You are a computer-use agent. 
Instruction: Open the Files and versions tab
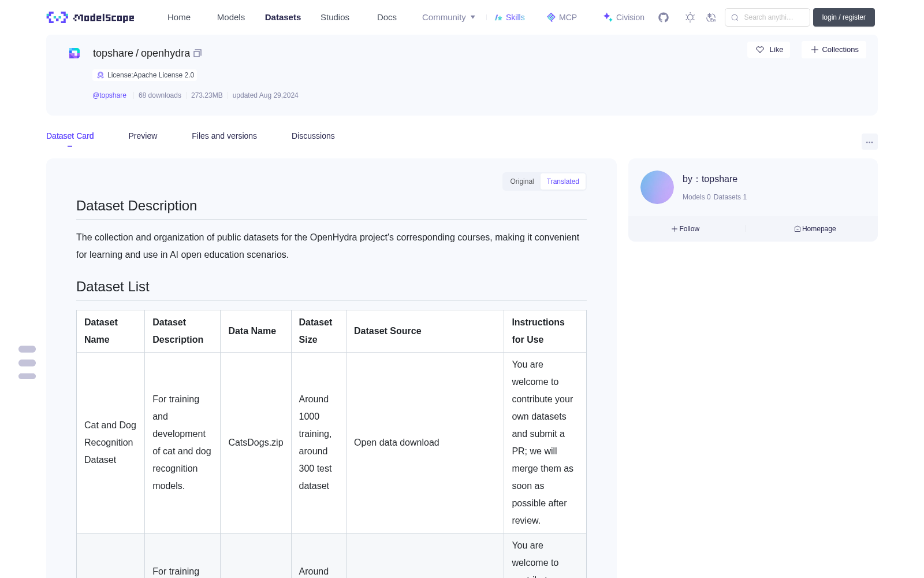tap(224, 136)
